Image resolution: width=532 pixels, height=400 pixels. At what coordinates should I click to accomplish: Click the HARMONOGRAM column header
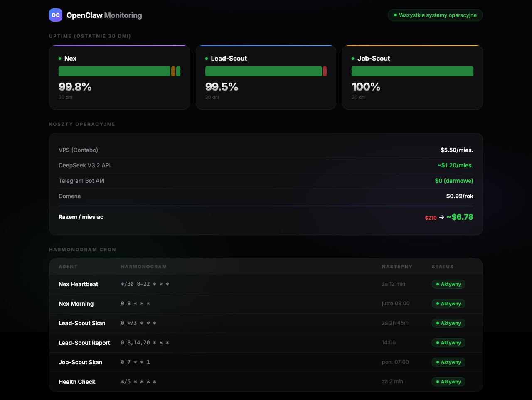144,267
